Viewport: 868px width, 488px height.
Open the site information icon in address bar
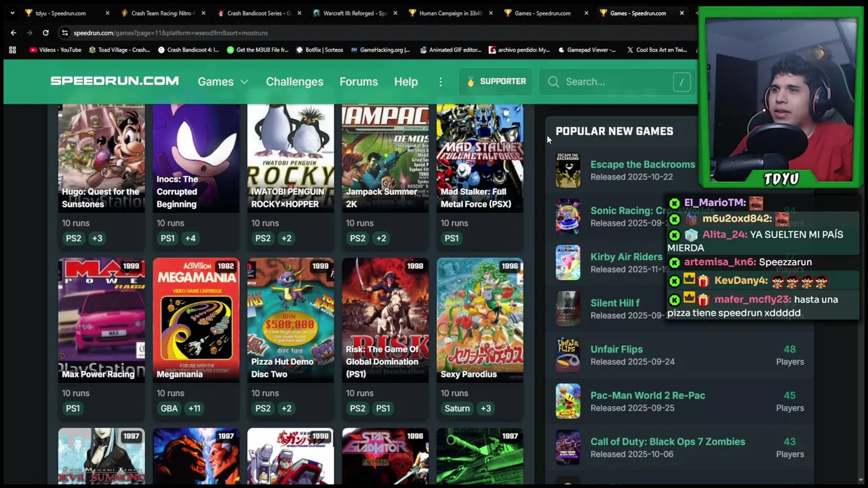click(64, 33)
